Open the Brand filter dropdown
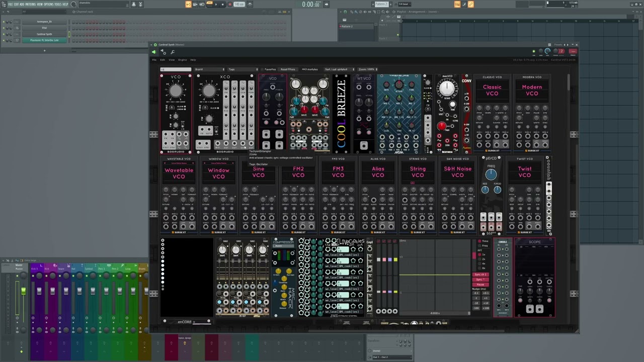Viewport: 644px width, 362px height. point(209,69)
